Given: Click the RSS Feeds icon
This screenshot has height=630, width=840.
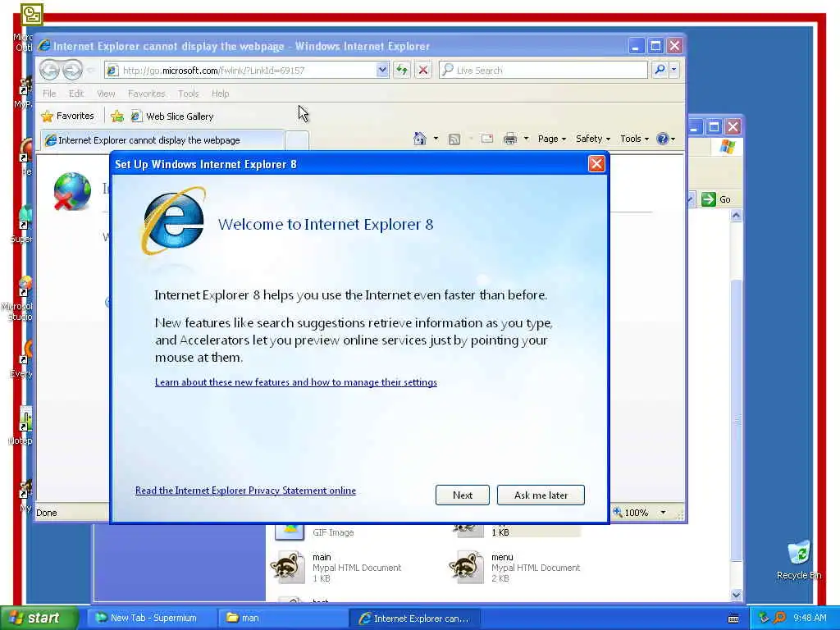Looking at the screenshot, I should point(454,139).
